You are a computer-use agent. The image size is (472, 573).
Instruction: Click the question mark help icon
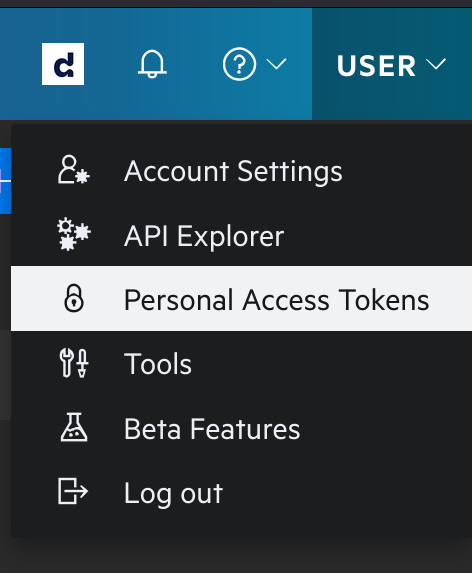[239, 64]
